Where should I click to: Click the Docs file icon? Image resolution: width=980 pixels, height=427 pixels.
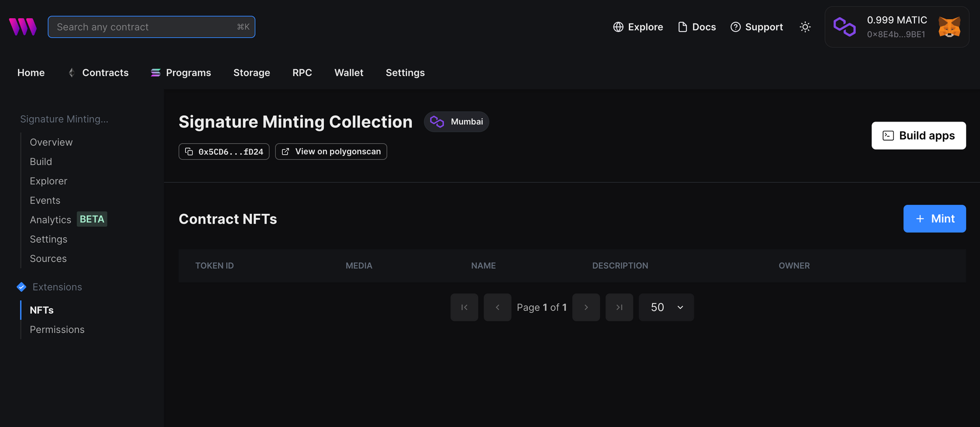pos(683,27)
